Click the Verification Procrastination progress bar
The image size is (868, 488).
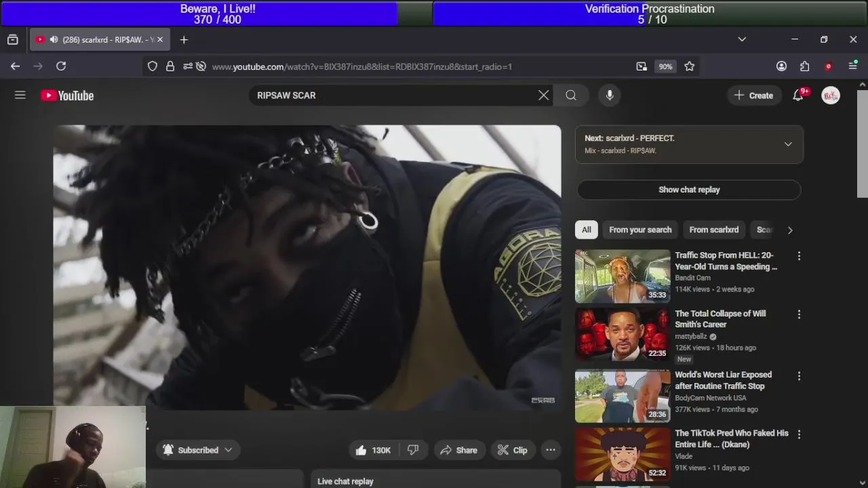click(650, 14)
